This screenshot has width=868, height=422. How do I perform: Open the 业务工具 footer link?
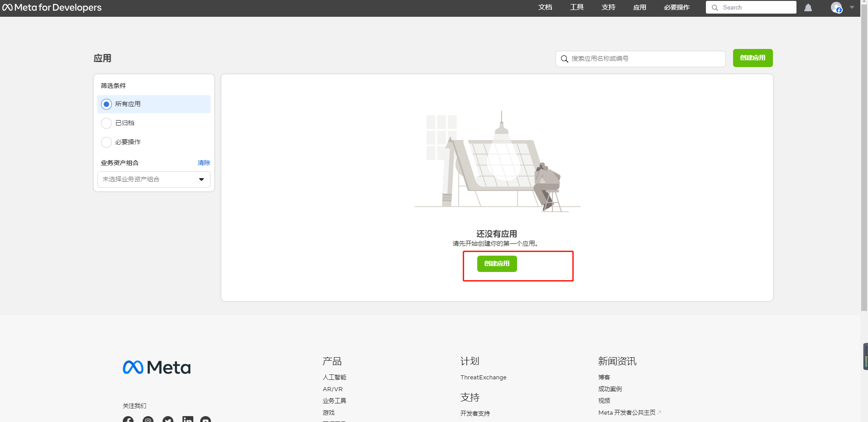coord(335,401)
